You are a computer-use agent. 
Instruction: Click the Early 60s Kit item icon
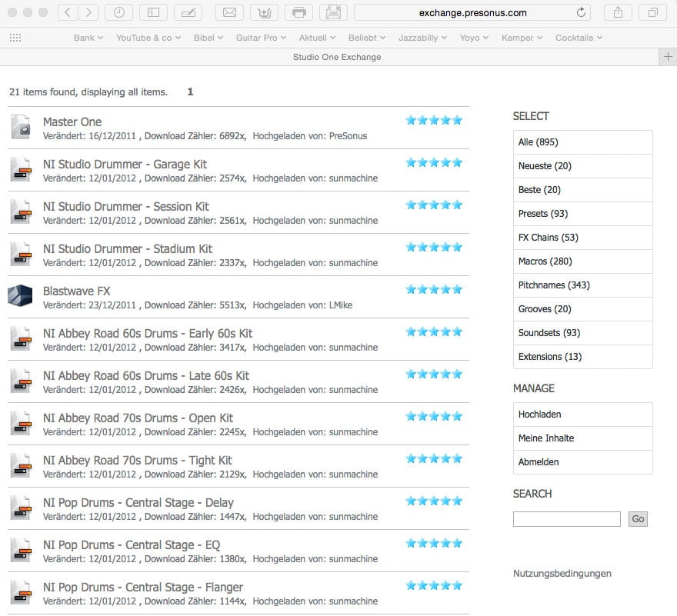coord(21,338)
